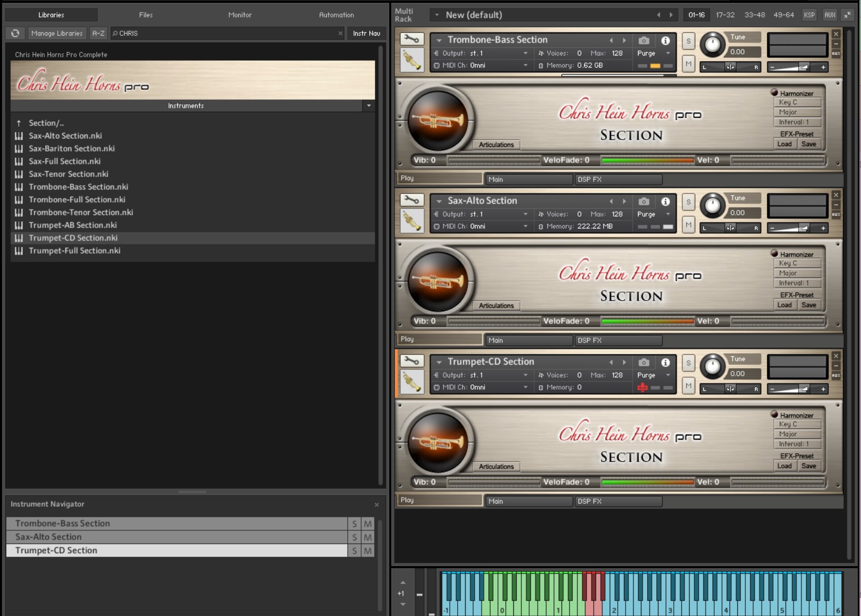This screenshot has height=616, width=861.
Task: Open Purge menu on Trumpet-CD Section
Action: click(653, 375)
